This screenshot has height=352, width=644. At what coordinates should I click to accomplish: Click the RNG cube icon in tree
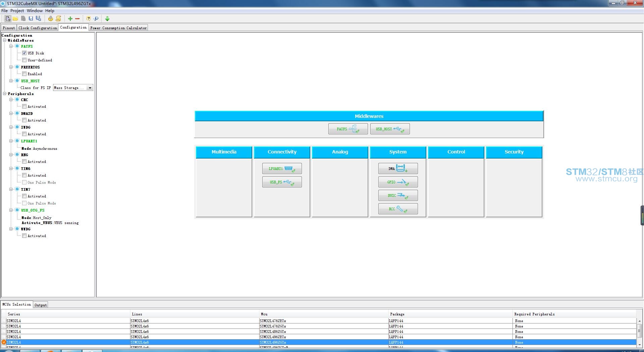[17, 155]
